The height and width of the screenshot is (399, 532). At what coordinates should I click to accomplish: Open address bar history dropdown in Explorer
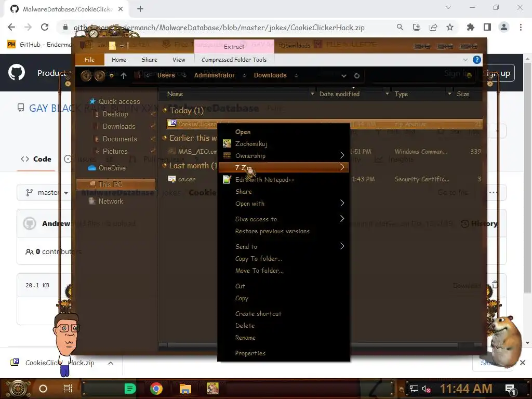(344, 76)
